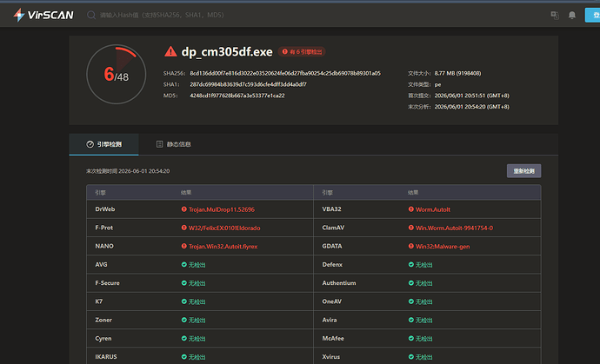Click NANO result Trojan.Win32.Autoit.fiyrex

tap(223, 246)
